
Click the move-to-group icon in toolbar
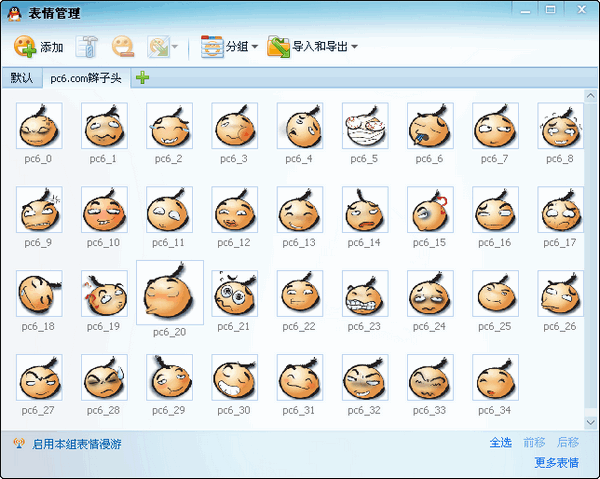[158, 47]
